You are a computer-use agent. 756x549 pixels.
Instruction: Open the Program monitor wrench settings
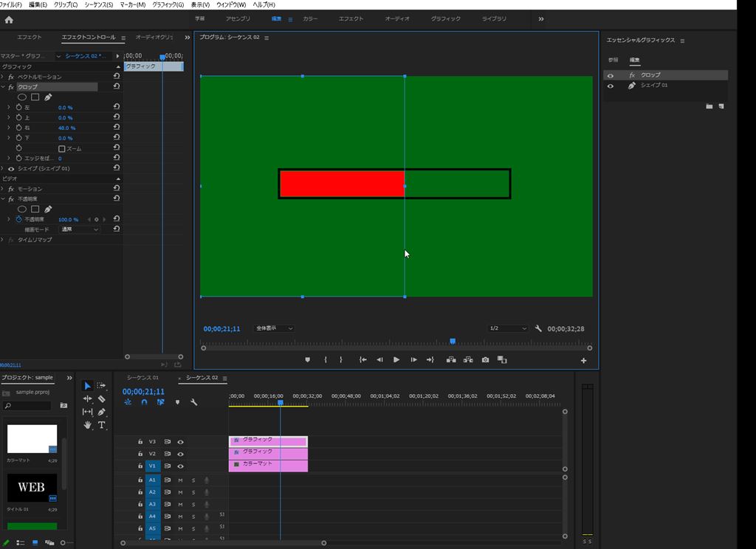pyautogui.click(x=538, y=328)
